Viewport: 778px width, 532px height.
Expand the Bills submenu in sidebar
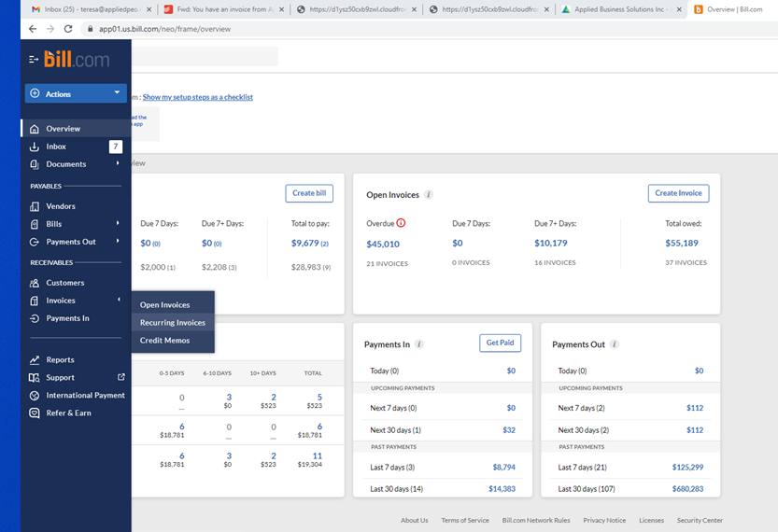118,224
